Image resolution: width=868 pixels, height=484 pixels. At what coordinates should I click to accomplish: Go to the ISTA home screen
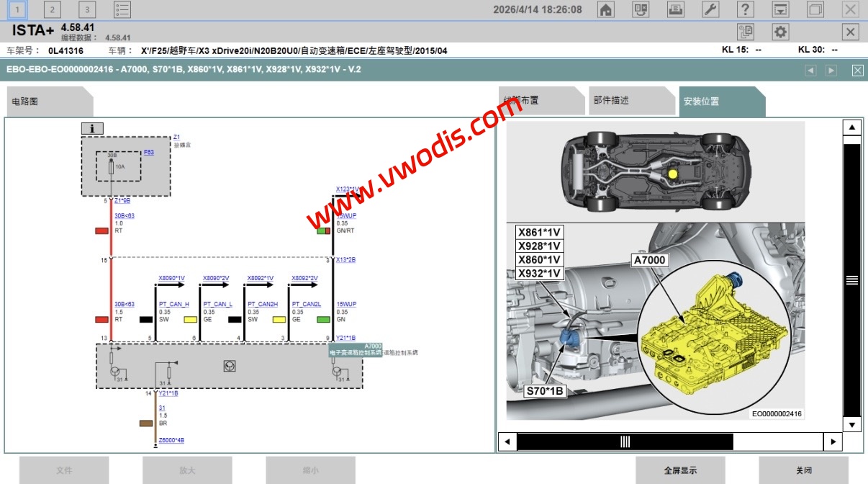pyautogui.click(x=606, y=9)
